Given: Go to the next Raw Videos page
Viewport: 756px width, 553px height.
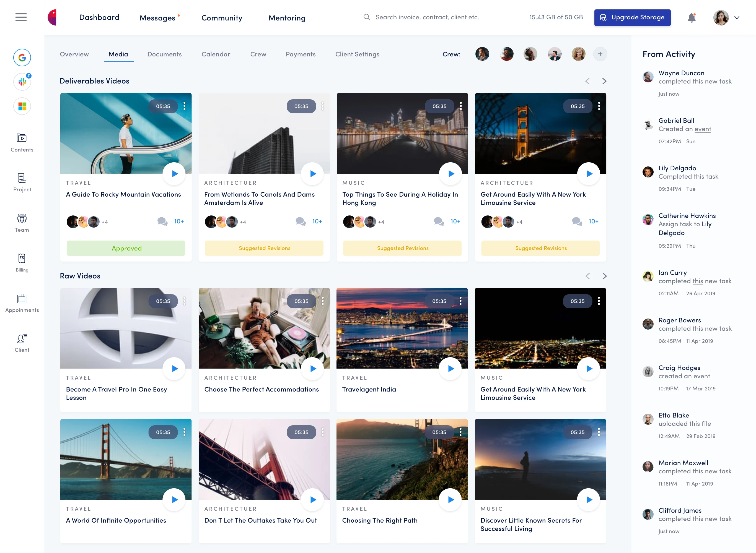Looking at the screenshot, I should pyautogui.click(x=604, y=276).
